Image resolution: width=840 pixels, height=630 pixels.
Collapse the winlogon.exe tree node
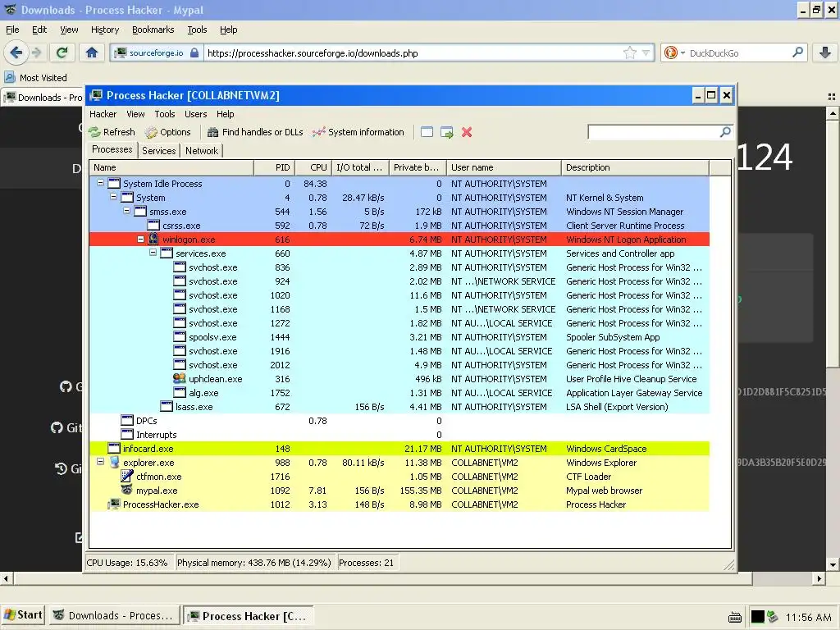click(140, 240)
